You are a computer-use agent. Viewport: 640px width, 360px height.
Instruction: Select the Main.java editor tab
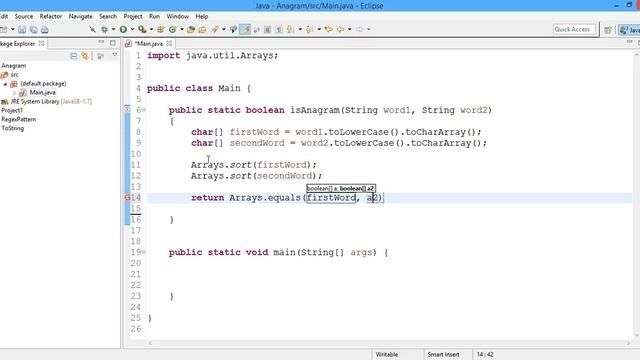pos(148,44)
